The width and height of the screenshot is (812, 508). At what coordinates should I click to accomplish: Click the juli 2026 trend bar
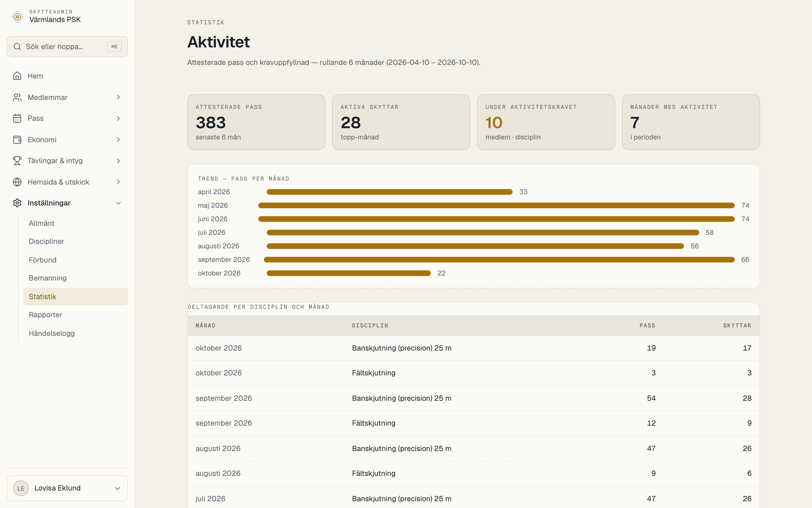point(483,233)
